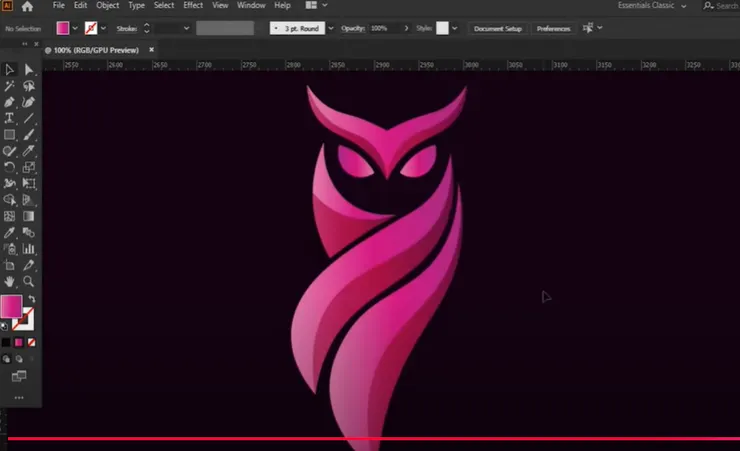
Task: Choose the Mesh tool
Action: 9,216
